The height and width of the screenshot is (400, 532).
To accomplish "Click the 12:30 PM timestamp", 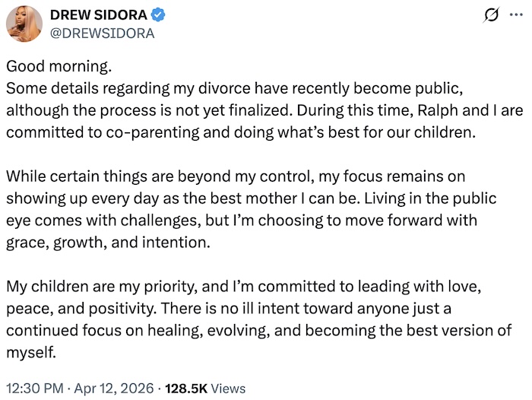I will (x=34, y=387).
